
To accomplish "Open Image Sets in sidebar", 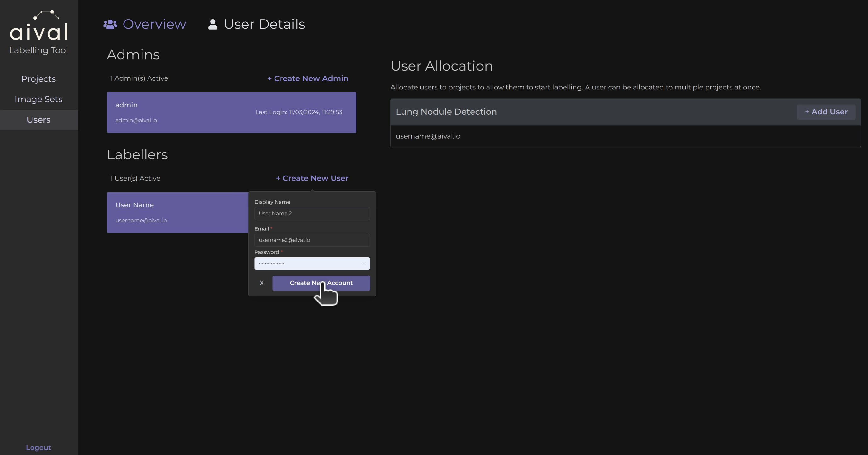I will 39,99.
